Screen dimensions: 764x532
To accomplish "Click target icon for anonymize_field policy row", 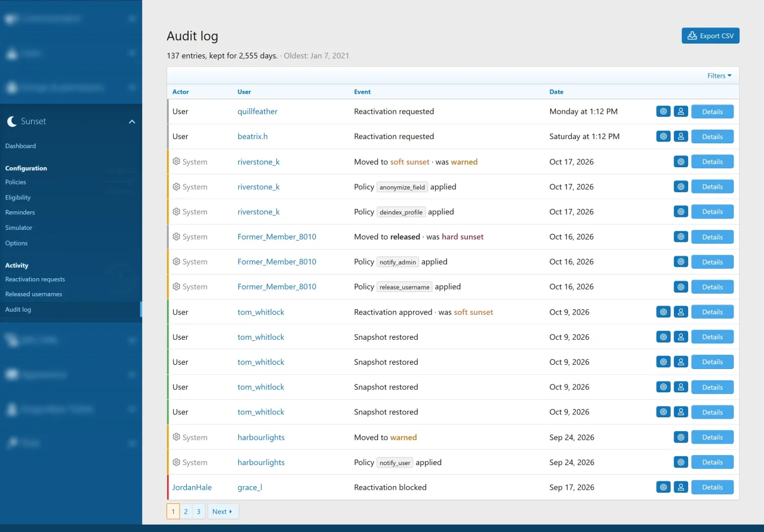I will click(681, 186).
